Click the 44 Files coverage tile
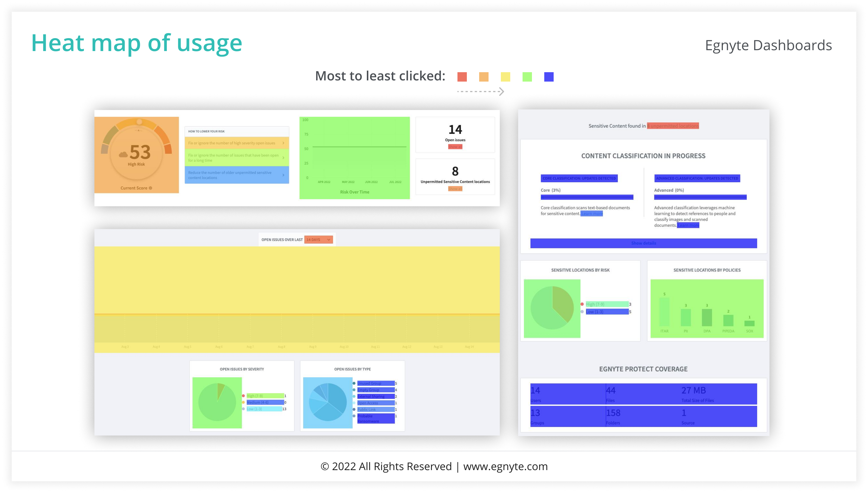868x493 pixels. click(643, 394)
